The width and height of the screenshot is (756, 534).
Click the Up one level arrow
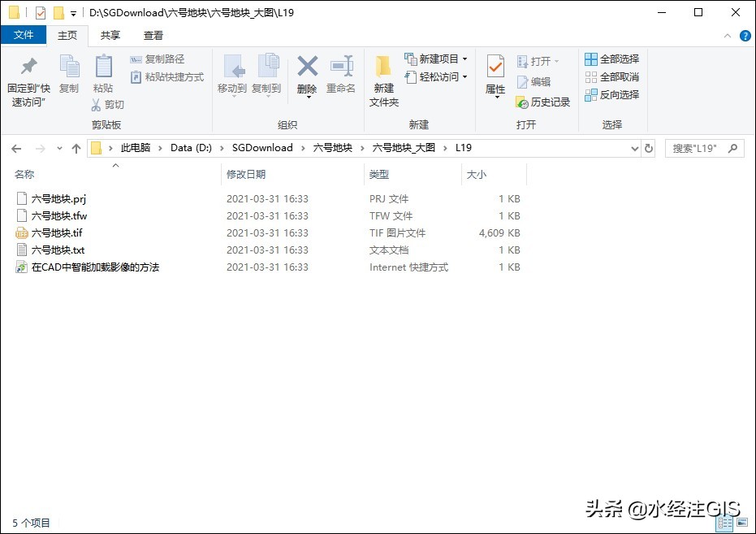point(76,149)
